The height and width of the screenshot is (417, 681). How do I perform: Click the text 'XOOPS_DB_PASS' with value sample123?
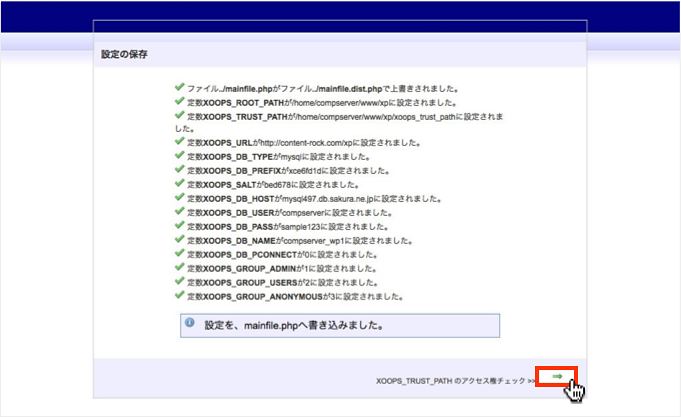click(238, 227)
